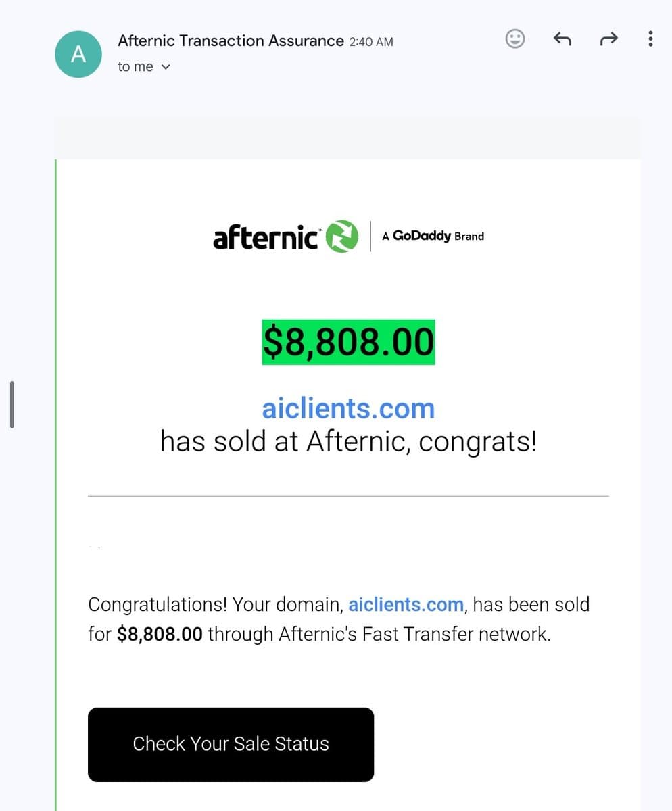Click the bold $8,808.00 in the paragraph
The height and width of the screenshot is (811, 672).
(160, 635)
